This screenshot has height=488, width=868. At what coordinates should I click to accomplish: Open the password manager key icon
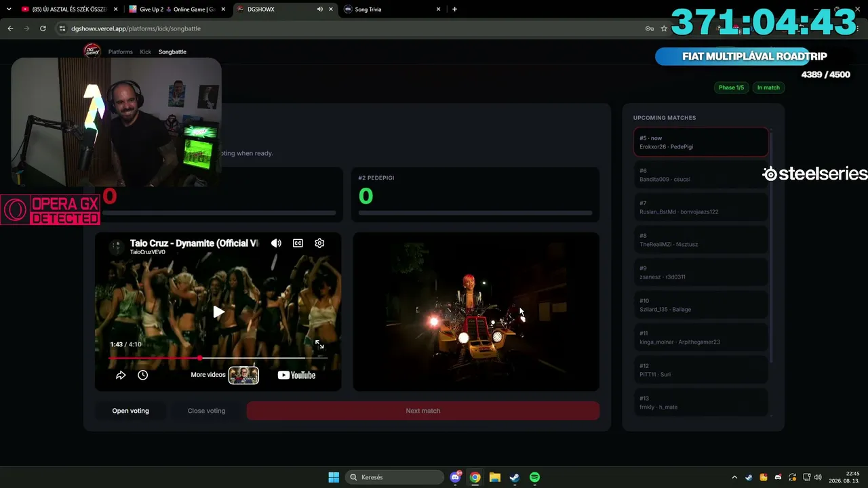[649, 28]
